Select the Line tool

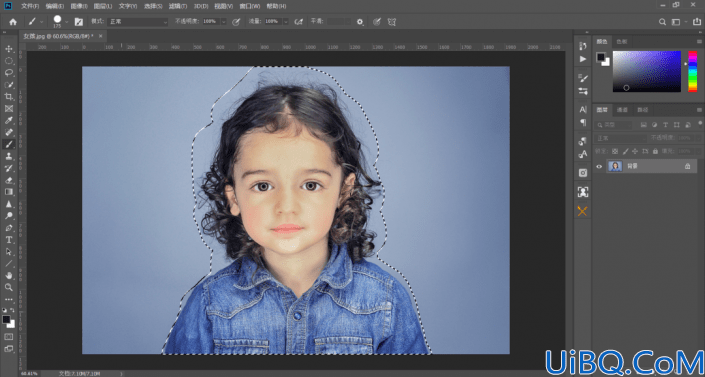pyautogui.click(x=9, y=263)
